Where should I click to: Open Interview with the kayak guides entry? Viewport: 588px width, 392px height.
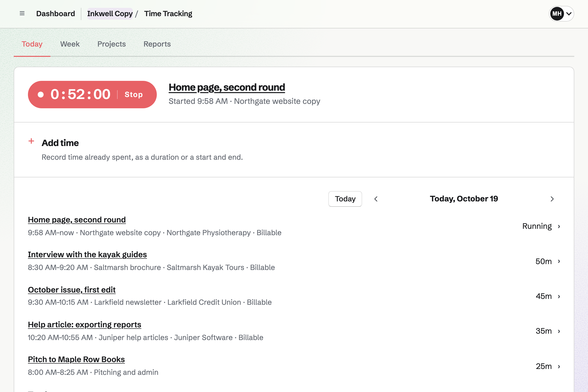pyautogui.click(x=87, y=255)
